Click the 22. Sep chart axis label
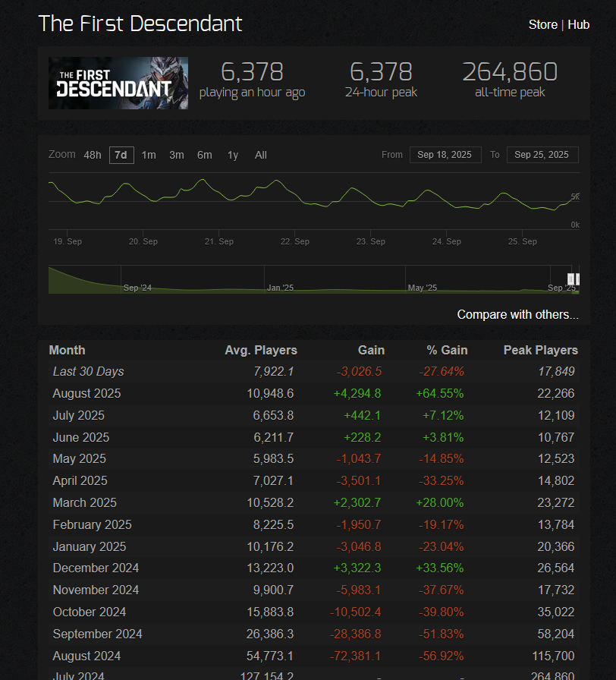Viewport: 616px width, 680px height. [x=295, y=241]
